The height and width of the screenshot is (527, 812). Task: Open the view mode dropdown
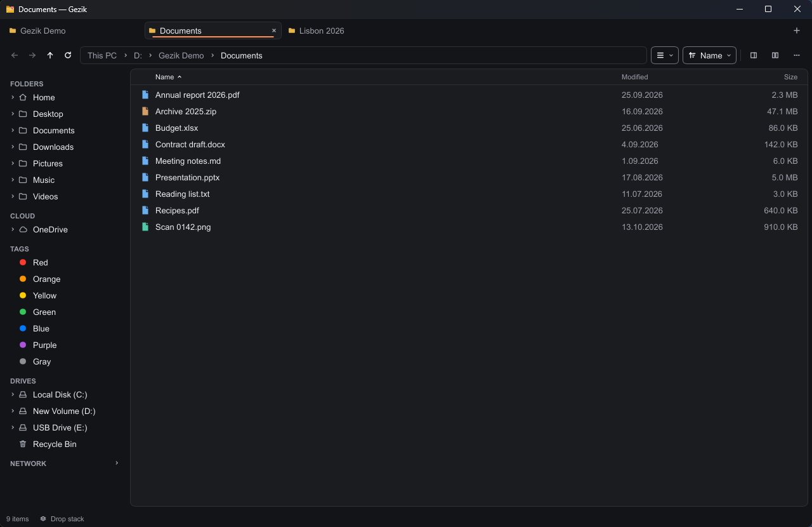tap(665, 55)
